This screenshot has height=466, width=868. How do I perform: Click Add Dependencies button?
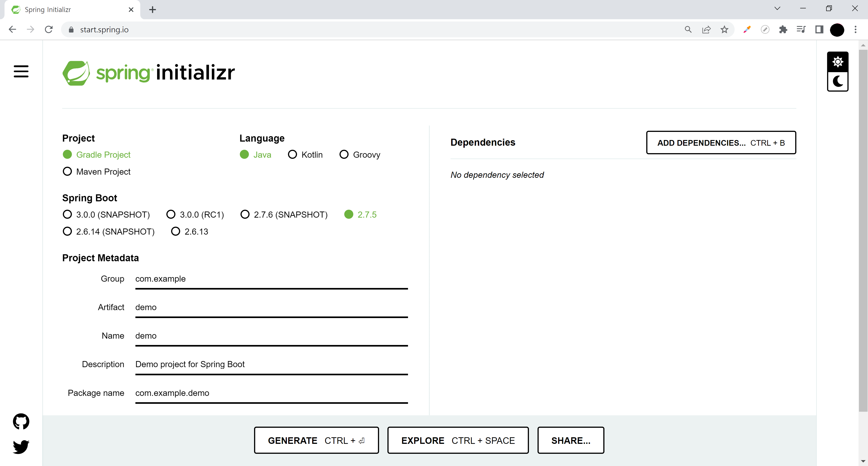coord(721,143)
